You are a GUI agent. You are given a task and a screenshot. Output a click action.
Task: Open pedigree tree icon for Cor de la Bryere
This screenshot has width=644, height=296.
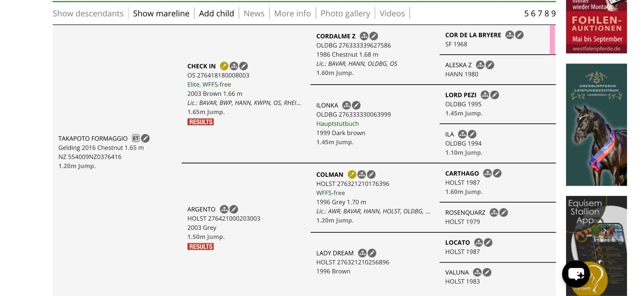[510, 35]
